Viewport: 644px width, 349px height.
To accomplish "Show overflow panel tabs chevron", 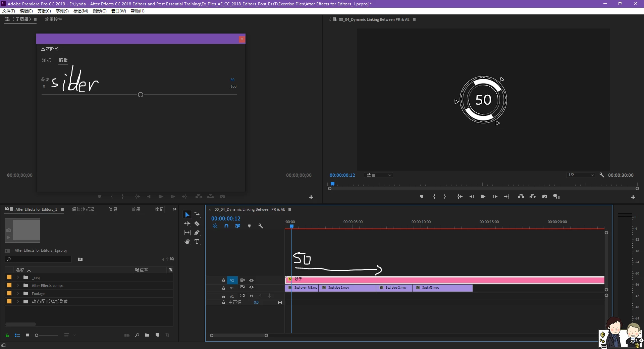I will click(x=174, y=209).
